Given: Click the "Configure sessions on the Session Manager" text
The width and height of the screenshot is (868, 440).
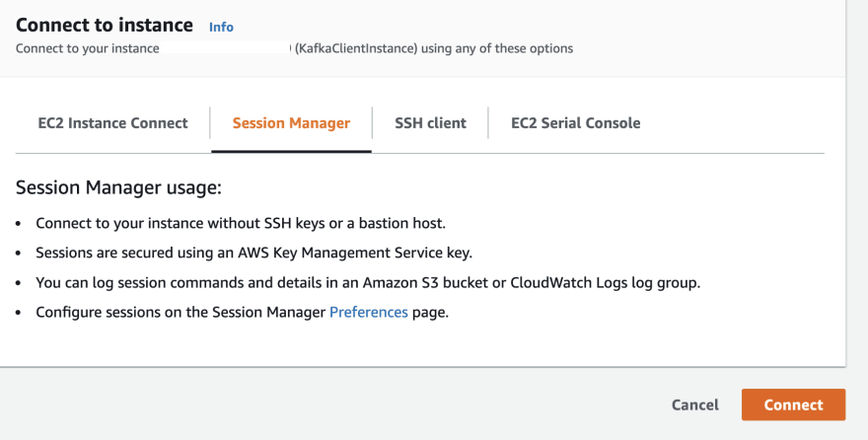Looking at the screenshot, I should click(181, 312).
